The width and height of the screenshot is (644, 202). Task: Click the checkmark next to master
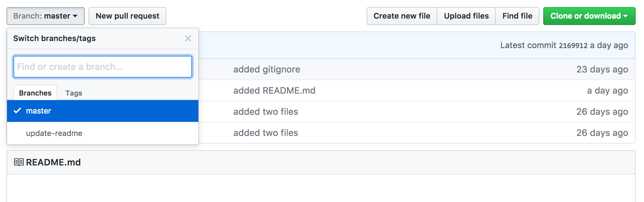(17, 111)
